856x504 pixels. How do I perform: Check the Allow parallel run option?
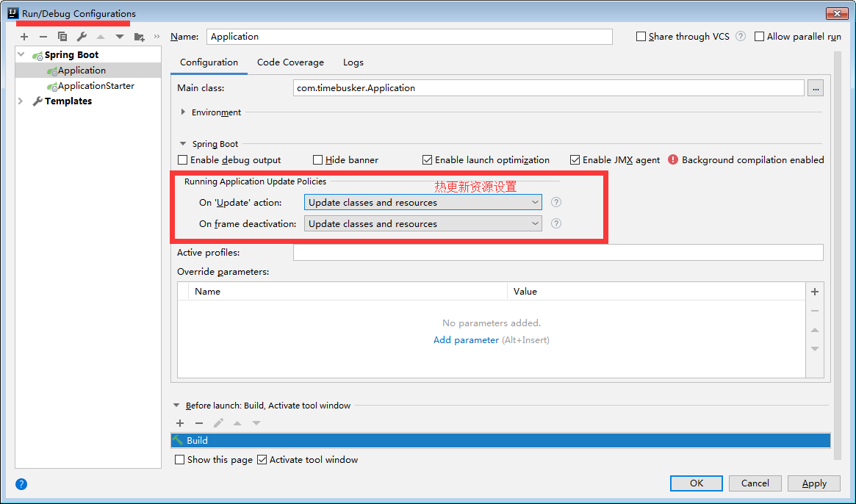(x=760, y=37)
